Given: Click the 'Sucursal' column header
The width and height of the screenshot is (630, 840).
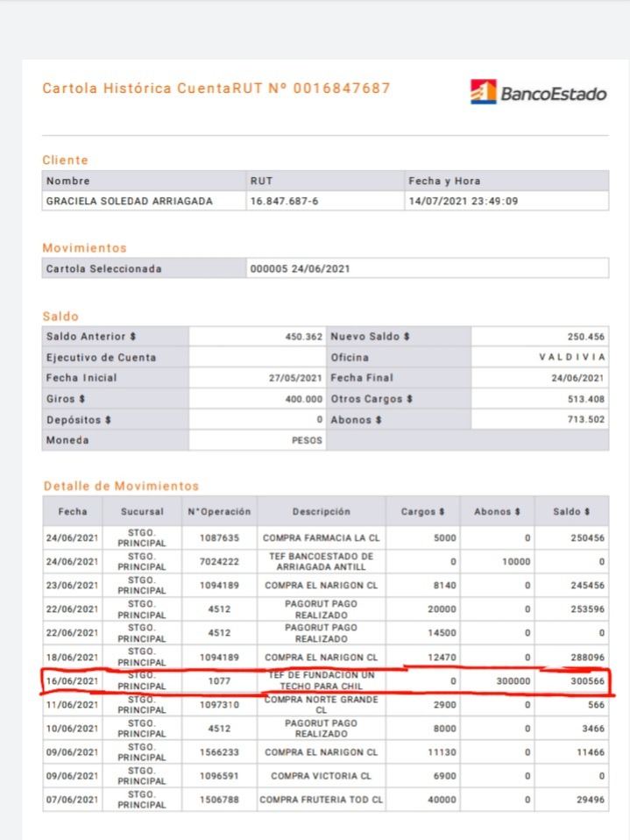Looking at the screenshot, I should (142, 511).
